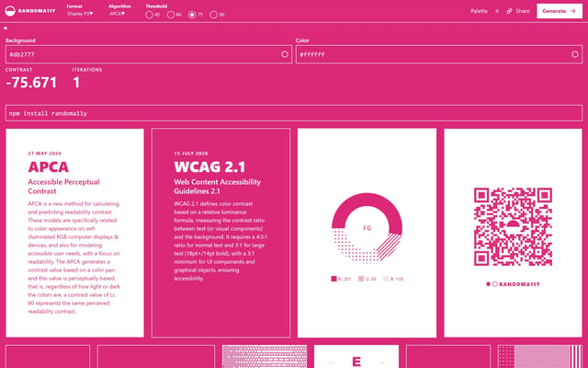Click the npm install randoma11y box
Viewport: 588px width, 368px height.
(294, 113)
